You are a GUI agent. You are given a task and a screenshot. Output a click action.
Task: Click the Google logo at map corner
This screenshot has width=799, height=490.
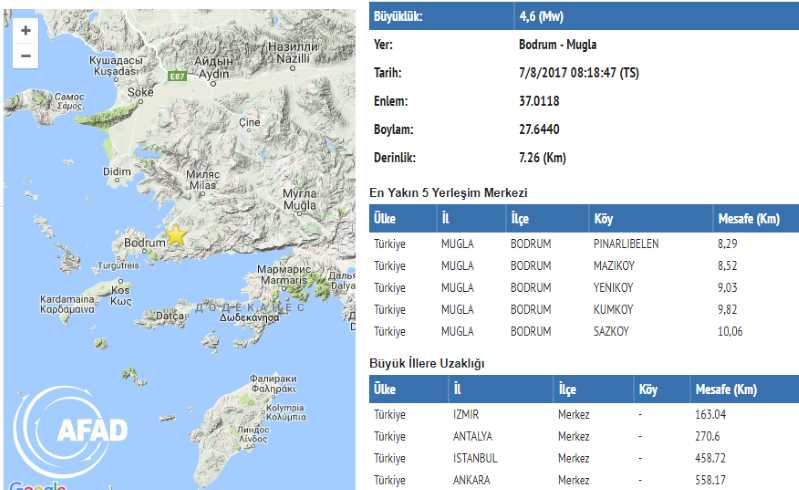click(x=37, y=486)
